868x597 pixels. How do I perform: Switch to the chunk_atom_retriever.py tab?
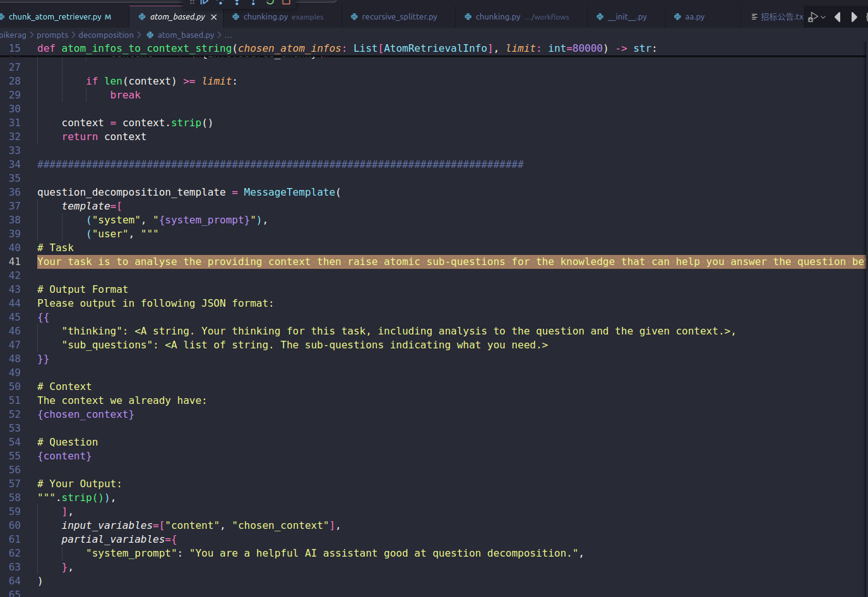click(55, 17)
